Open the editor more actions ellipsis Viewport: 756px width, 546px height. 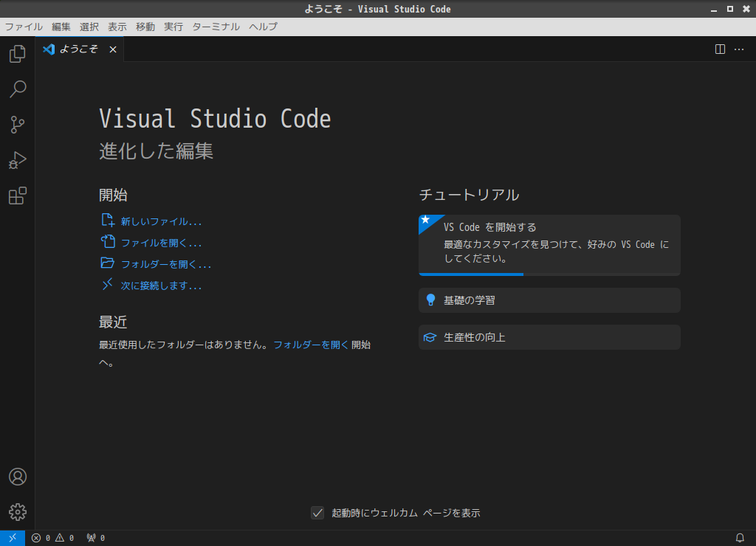point(739,49)
